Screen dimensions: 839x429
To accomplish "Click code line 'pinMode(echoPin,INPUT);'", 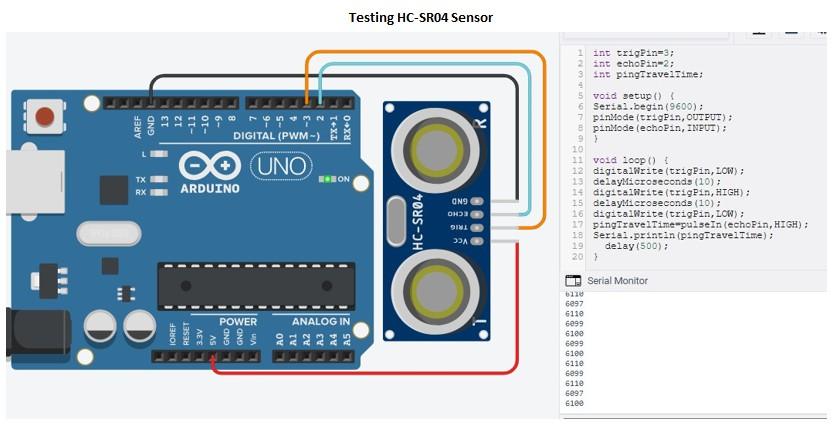I will click(660, 128).
